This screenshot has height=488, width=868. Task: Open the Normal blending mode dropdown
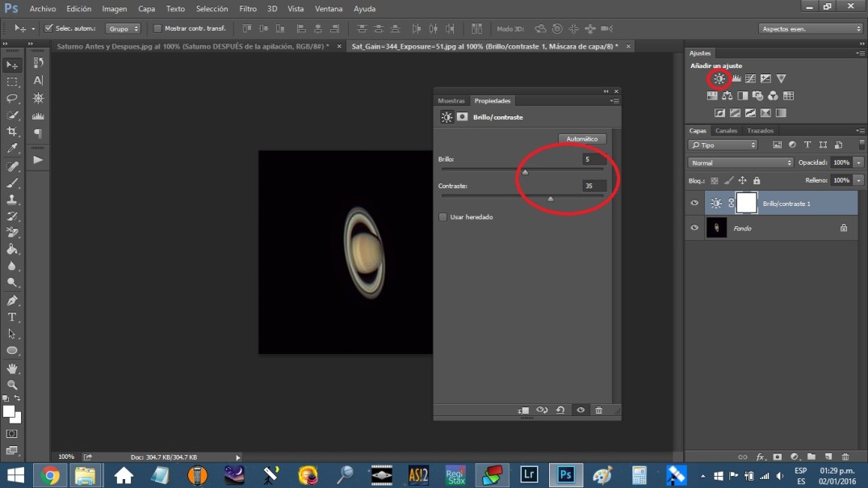740,162
